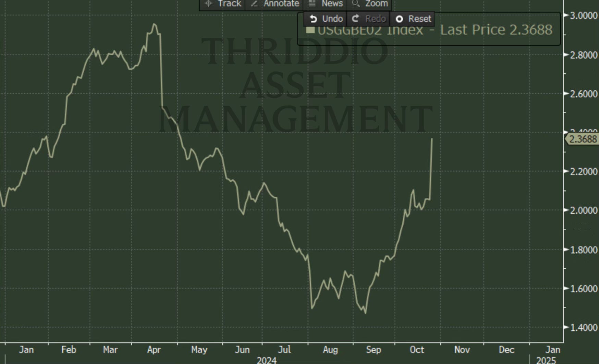The image size is (599, 364).
Task: Activate the Zoom tool label
Action: [x=377, y=4]
